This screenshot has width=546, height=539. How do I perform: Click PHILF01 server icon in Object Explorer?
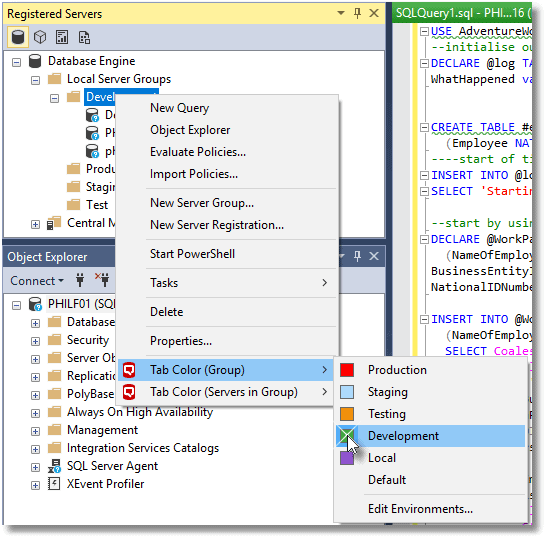(x=35, y=304)
